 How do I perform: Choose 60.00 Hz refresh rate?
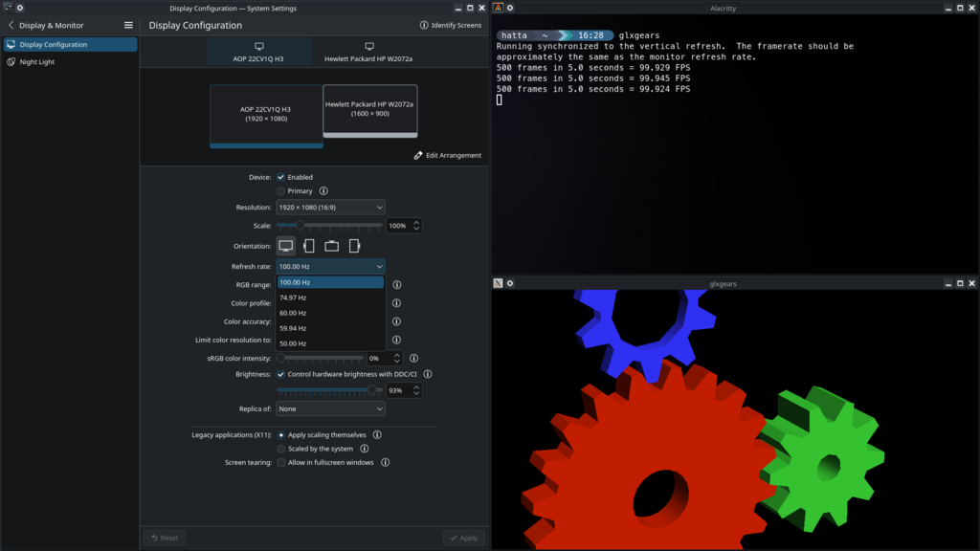pyautogui.click(x=330, y=313)
